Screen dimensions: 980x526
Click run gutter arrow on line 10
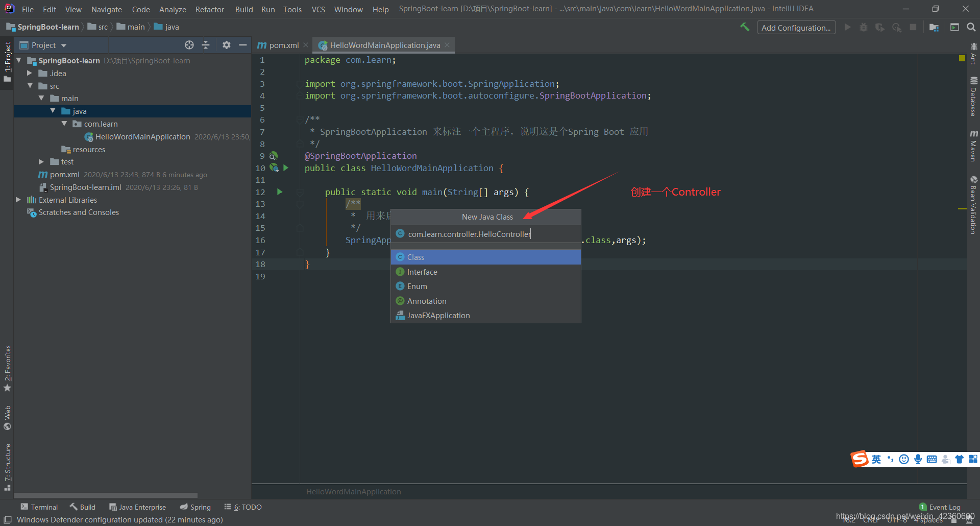pos(286,168)
